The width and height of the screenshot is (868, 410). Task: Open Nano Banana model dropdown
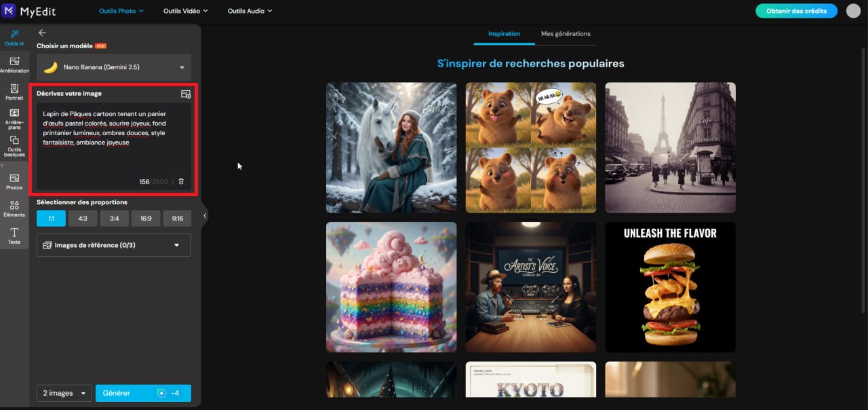(114, 67)
